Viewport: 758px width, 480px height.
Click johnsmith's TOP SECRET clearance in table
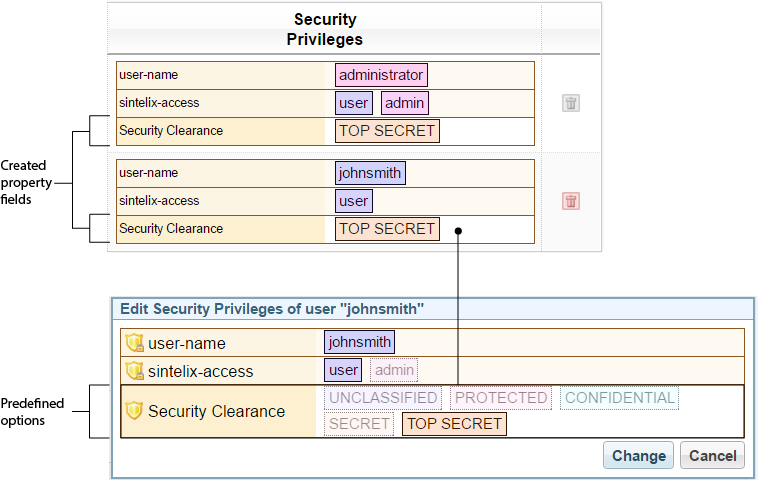(387, 229)
